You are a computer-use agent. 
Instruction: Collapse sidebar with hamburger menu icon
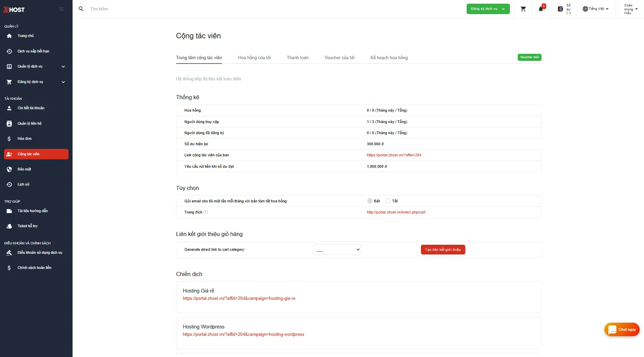pyautogui.click(x=61, y=9)
